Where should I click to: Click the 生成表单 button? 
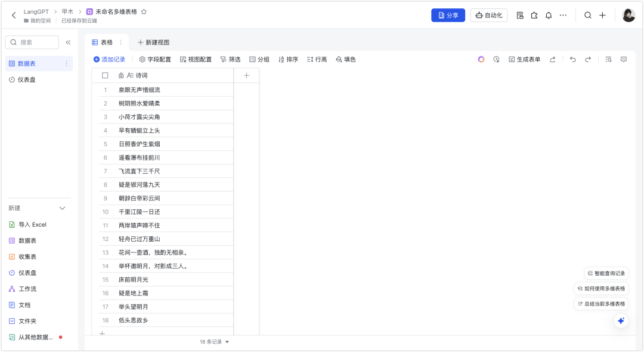pos(524,59)
